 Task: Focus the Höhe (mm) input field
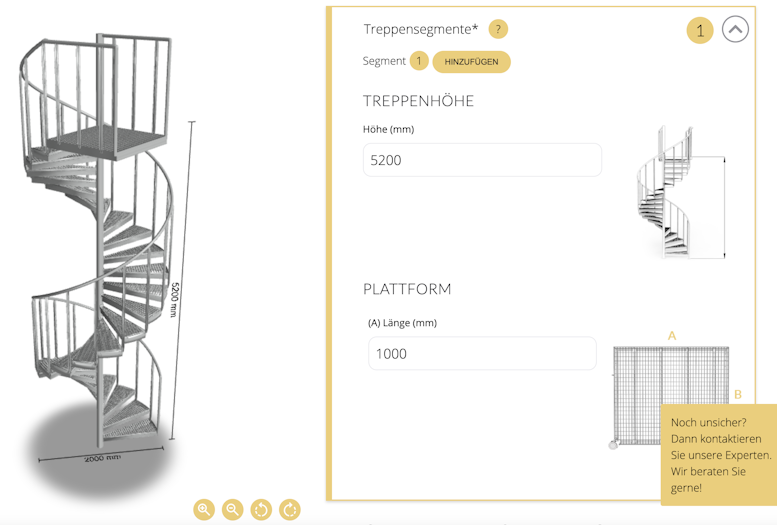click(x=482, y=160)
